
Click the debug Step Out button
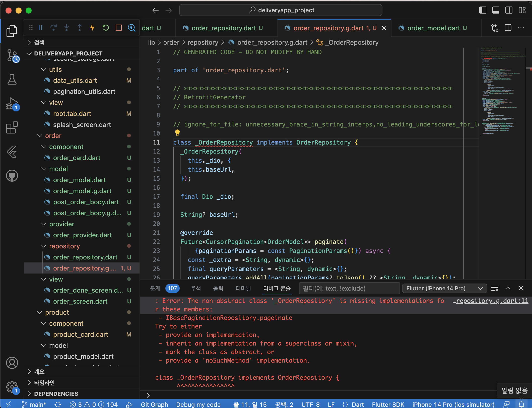click(80, 28)
